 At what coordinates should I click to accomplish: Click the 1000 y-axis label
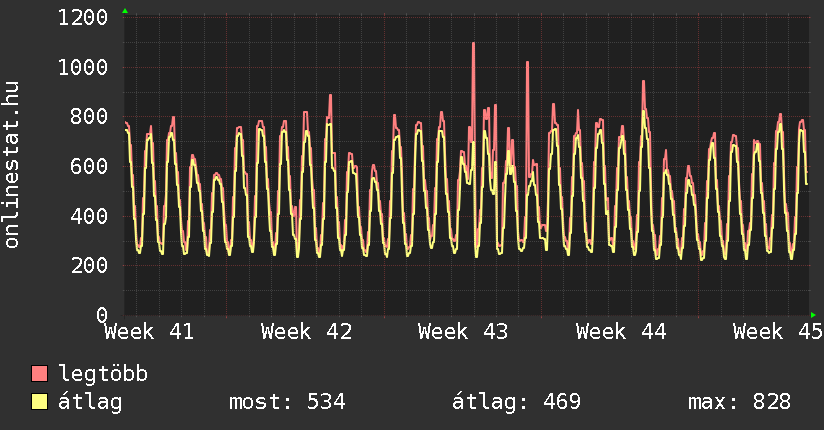(x=83, y=68)
